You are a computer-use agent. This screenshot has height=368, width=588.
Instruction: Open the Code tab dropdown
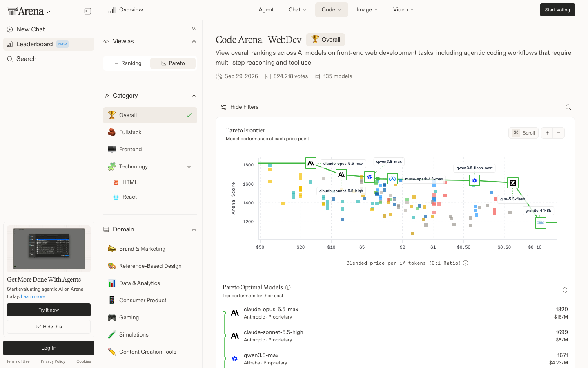pyautogui.click(x=332, y=10)
